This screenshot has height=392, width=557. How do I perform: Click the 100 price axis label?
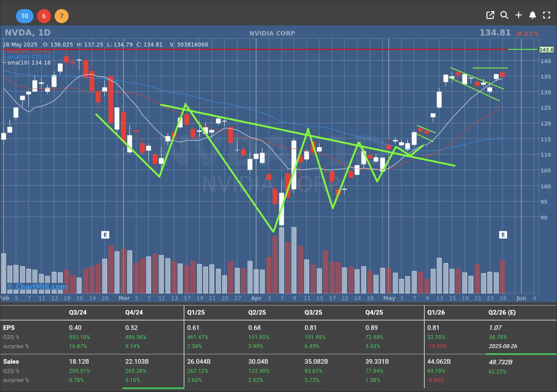coord(546,186)
